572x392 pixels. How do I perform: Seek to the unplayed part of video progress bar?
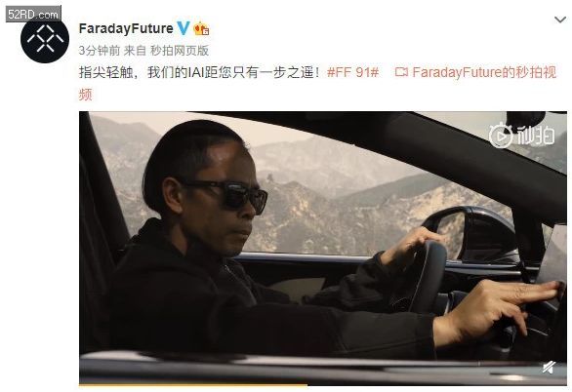pyautogui.click(x=437, y=384)
